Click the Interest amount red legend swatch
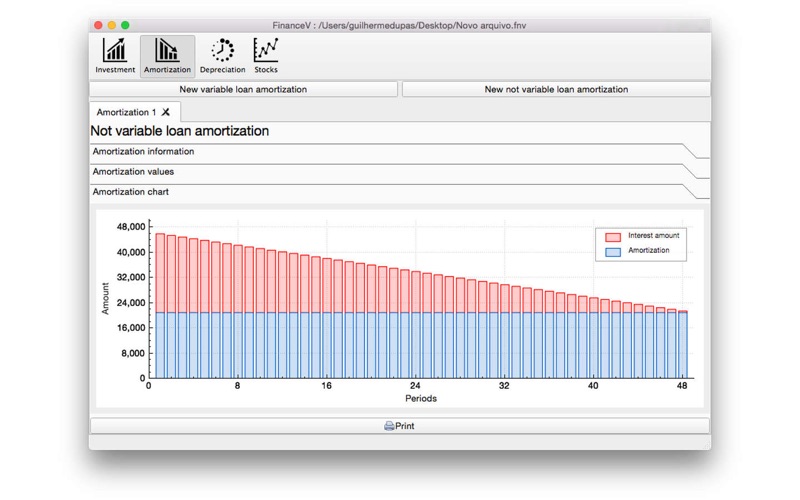The width and height of the screenshot is (800, 500). (x=613, y=237)
